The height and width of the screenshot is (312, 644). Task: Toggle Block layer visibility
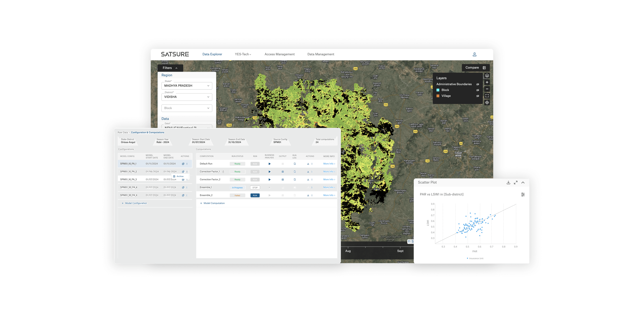coord(477,90)
